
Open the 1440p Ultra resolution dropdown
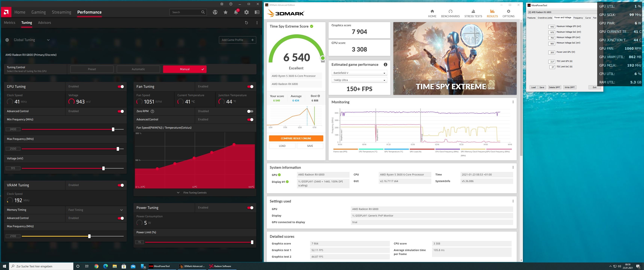tap(359, 80)
